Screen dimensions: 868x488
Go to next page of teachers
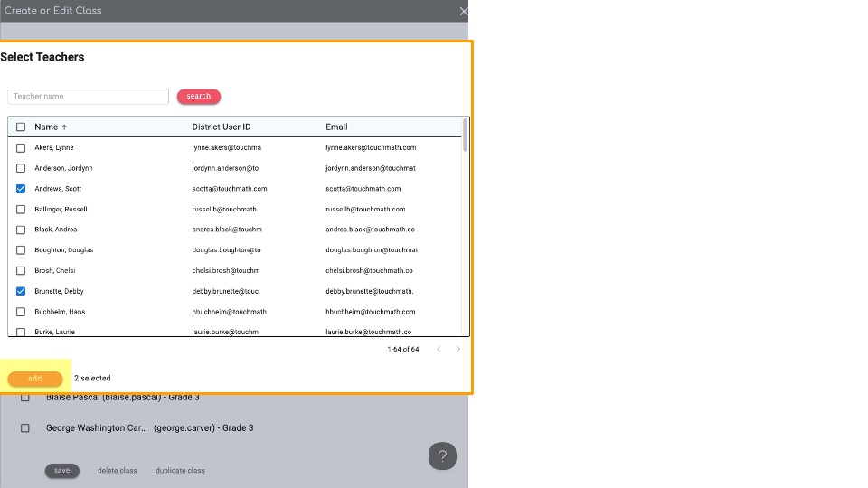458,349
